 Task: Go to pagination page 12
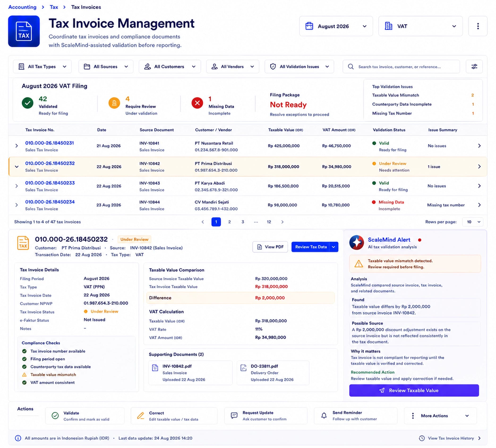tap(269, 222)
